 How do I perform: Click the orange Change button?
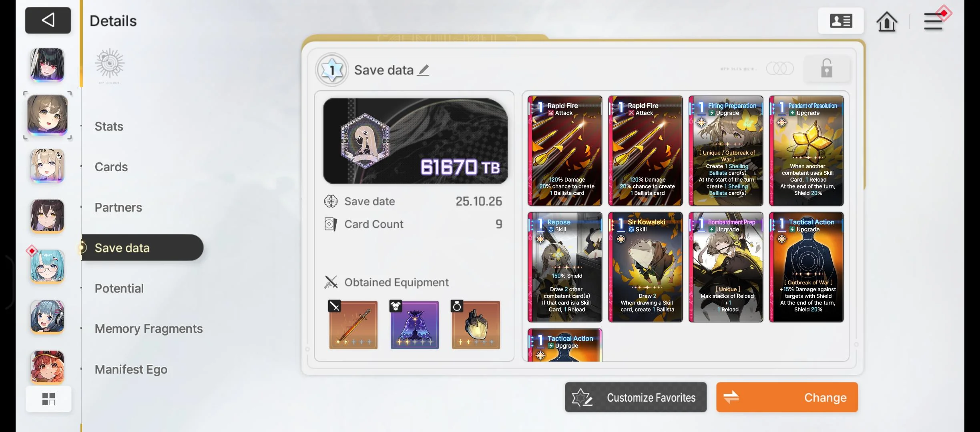[787, 397]
